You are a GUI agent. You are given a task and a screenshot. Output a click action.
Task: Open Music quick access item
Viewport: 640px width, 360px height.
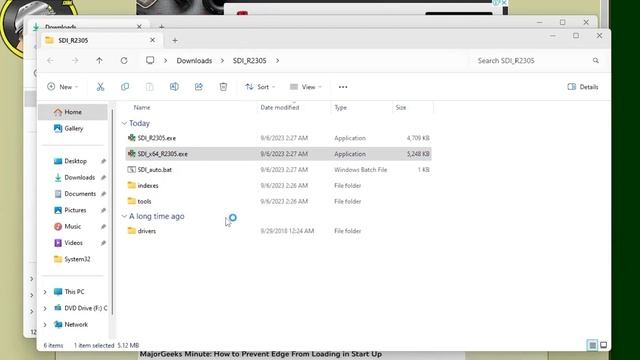click(73, 227)
